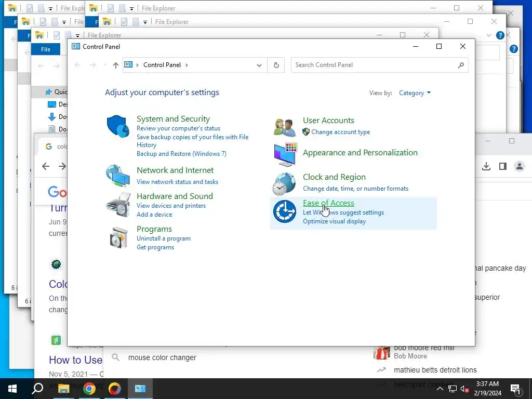Click the Chrome forward arrow
The image size is (532, 399).
coord(62,166)
